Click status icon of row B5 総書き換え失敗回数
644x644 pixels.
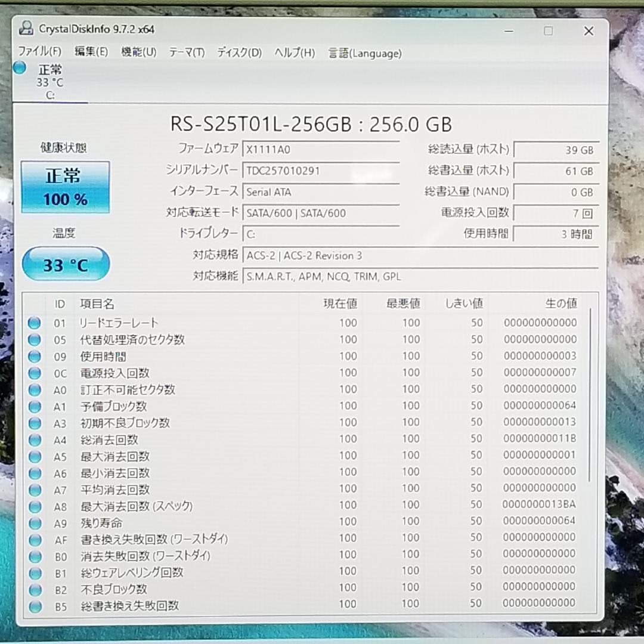(x=35, y=606)
